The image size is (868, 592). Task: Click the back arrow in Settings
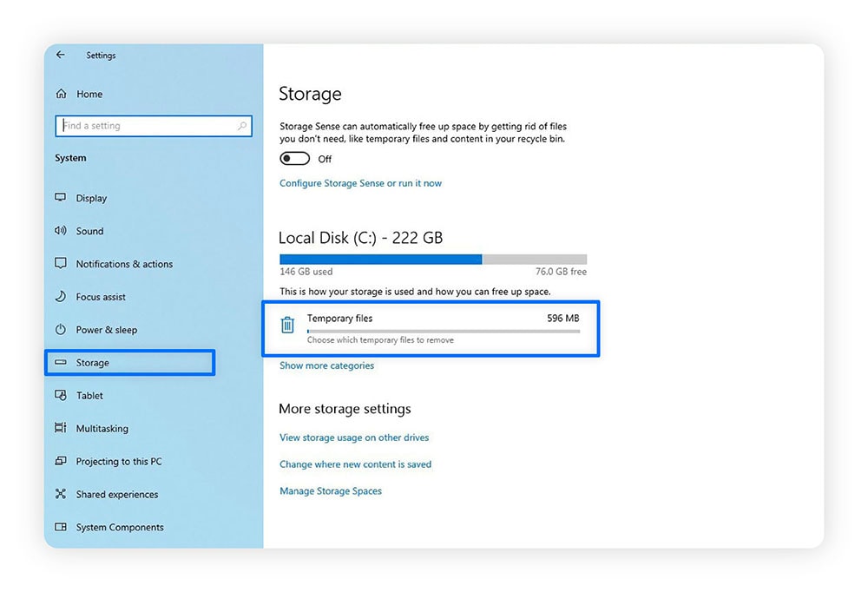(59, 55)
